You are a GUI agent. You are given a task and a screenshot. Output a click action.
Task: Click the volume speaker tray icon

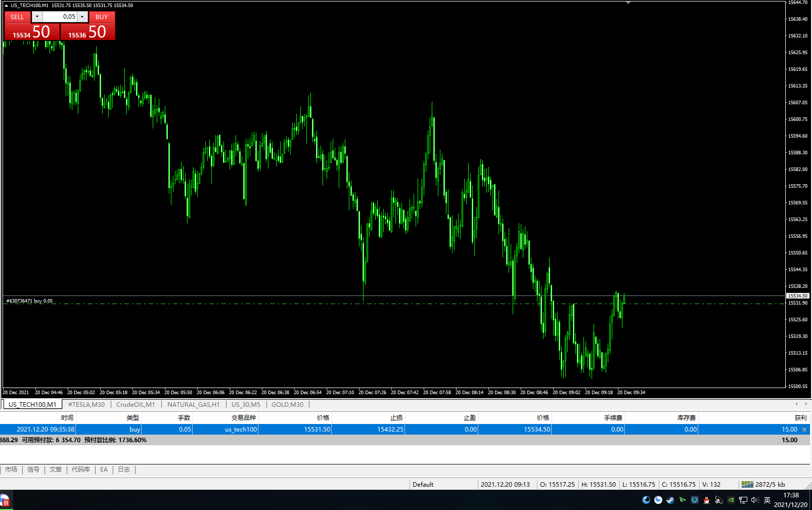click(x=755, y=500)
